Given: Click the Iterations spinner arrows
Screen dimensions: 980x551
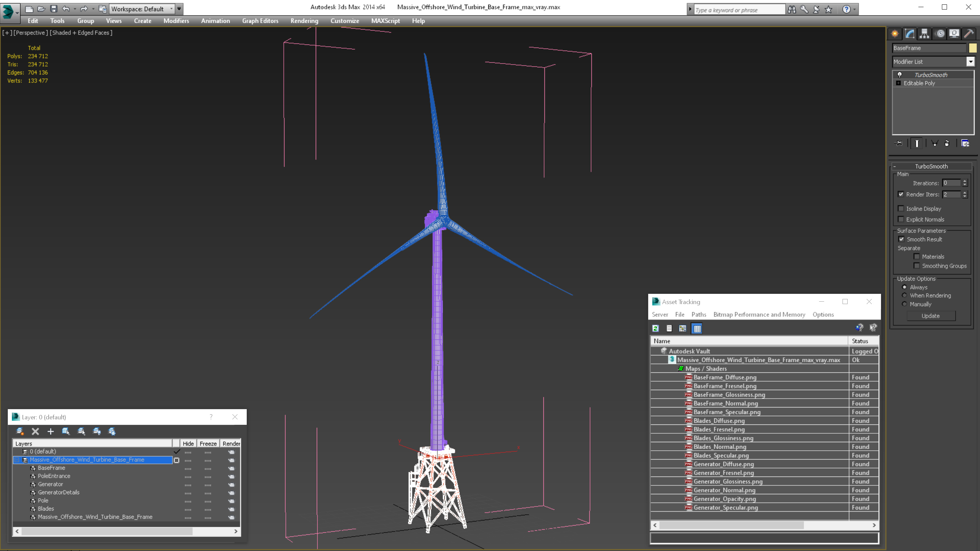Looking at the screenshot, I should pyautogui.click(x=964, y=183).
